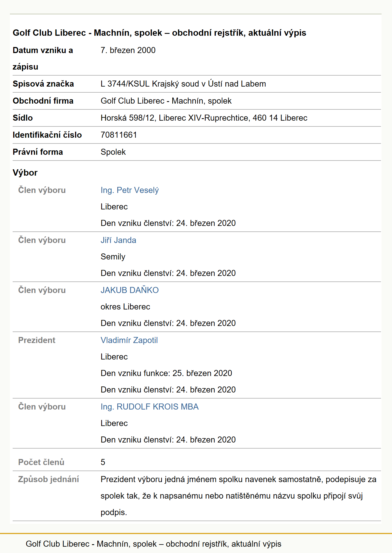The image size is (392, 553).
Task: Click the Výbor section heading
Action: (25, 173)
